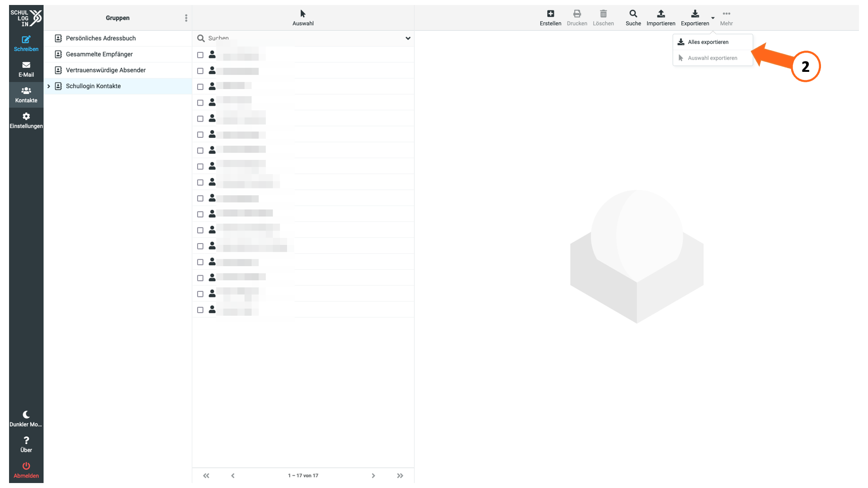Click the Erstellen contact icon
The width and height of the screenshot is (868, 488).
click(x=550, y=14)
